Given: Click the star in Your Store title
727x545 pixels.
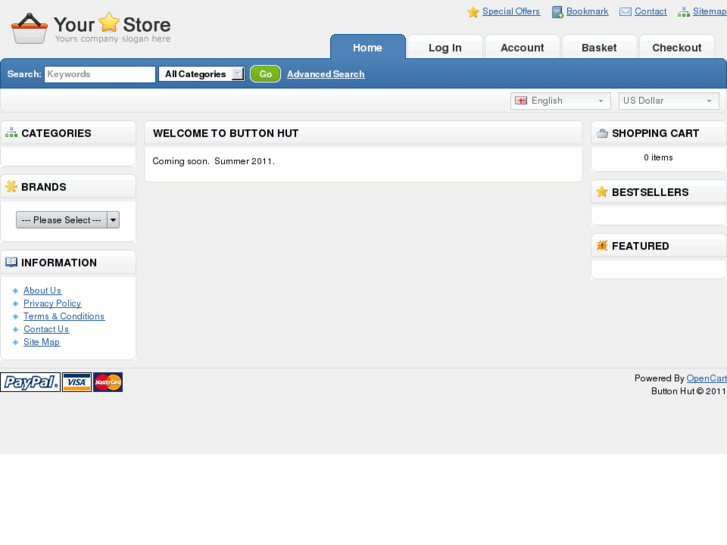Looking at the screenshot, I should [109, 22].
